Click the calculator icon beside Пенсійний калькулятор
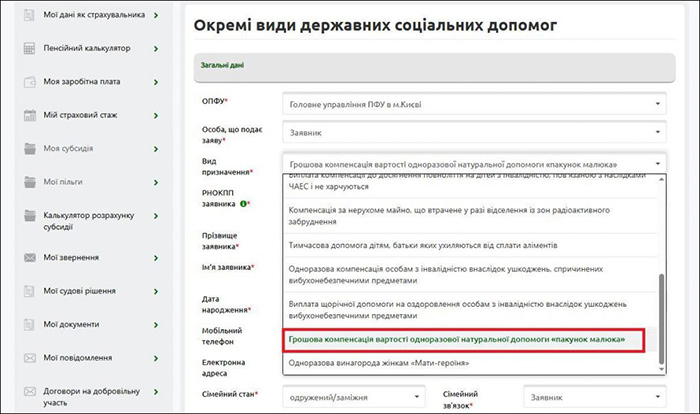Screen dimensions: 700x414 click(x=29, y=48)
